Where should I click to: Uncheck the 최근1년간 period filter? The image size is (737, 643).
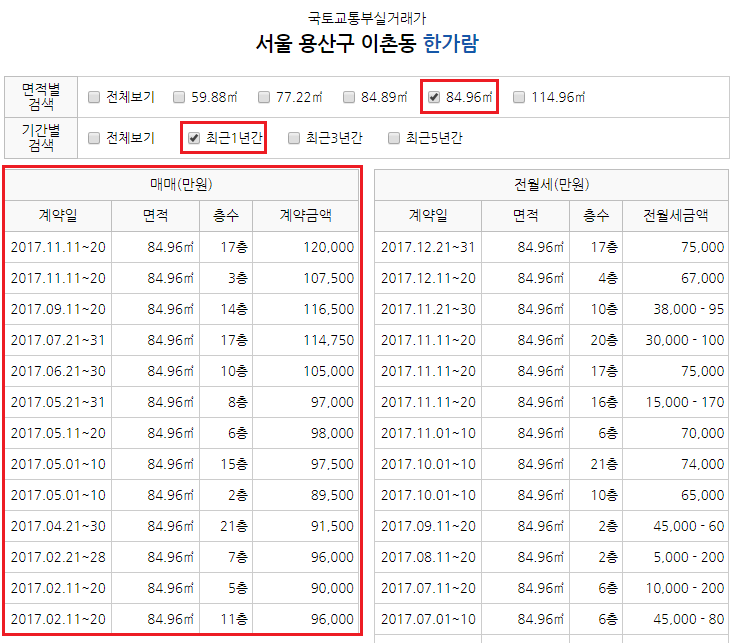194,138
